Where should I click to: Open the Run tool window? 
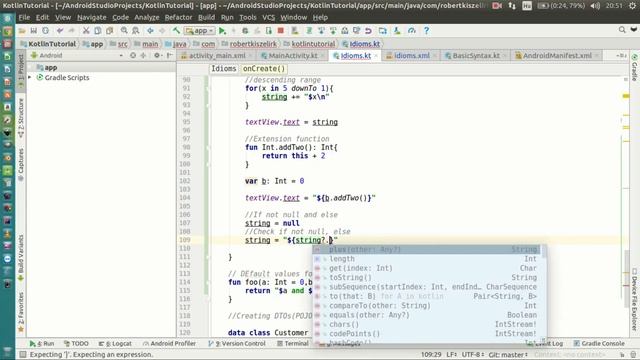click(x=42, y=344)
